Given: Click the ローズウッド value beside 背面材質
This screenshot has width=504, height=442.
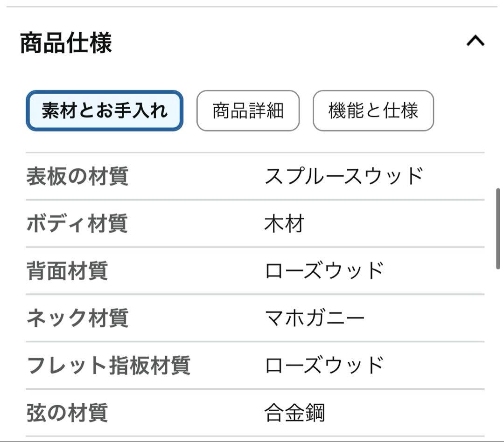Looking at the screenshot, I should [x=324, y=271].
